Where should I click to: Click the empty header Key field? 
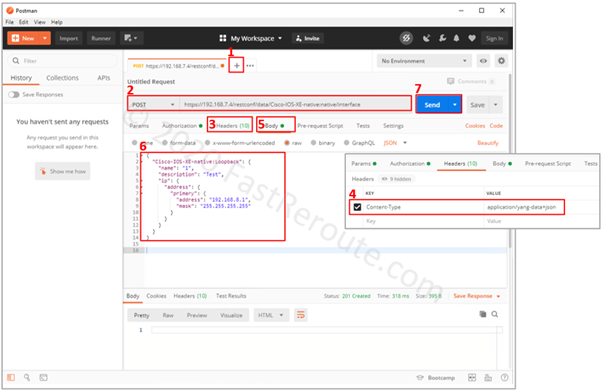pos(422,221)
